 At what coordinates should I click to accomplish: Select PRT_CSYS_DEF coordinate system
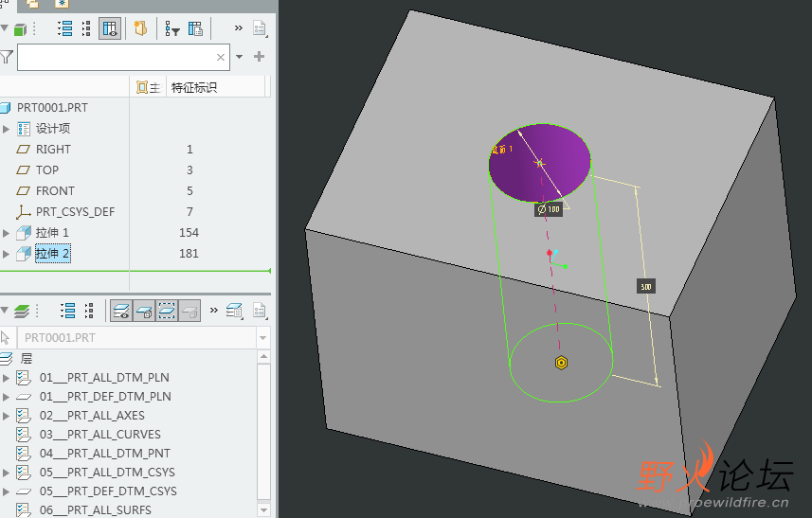[x=75, y=211]
